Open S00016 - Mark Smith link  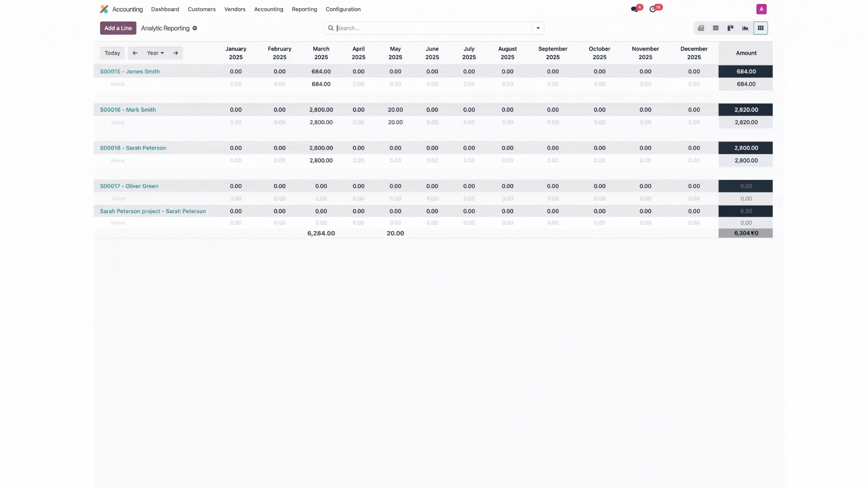pyautogui.click(x=128, y=110)
